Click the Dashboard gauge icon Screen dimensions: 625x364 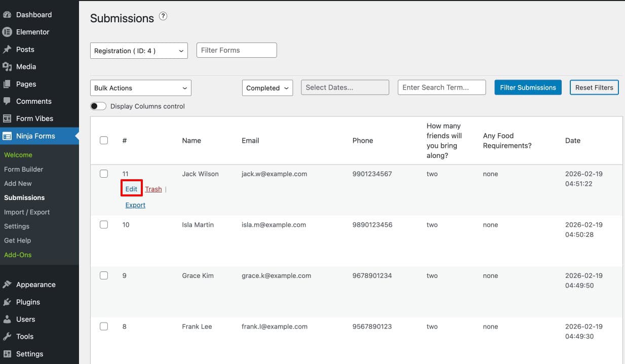(7, 15)
